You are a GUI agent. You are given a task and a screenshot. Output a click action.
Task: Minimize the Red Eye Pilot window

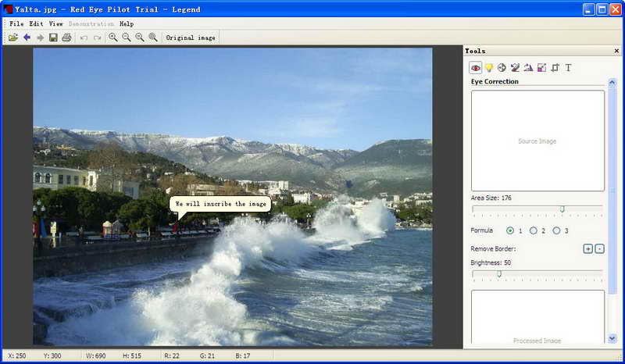[x=589, y=9]
